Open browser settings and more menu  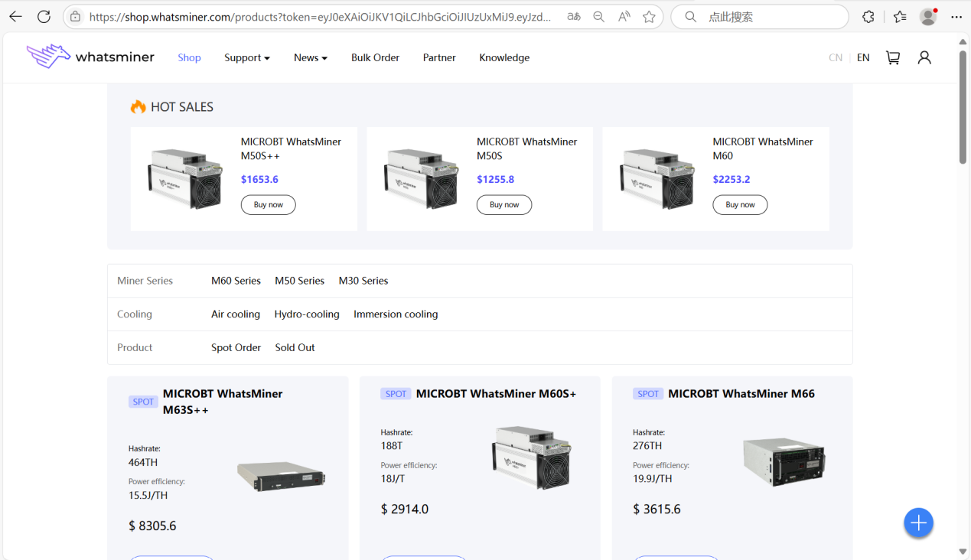click(956, 16)
